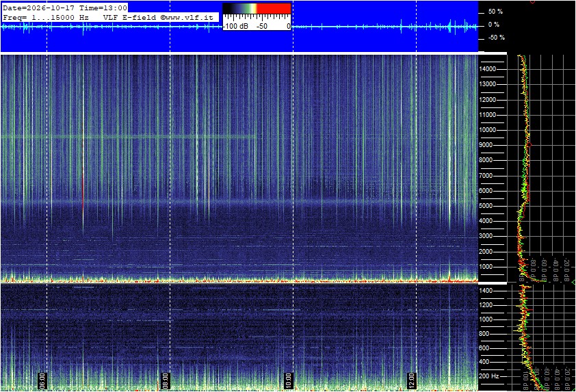Click the '-20.0 dB' label in lower spectrum graph
This screenshot has width=576, height=392.
[x=568, y=378]
